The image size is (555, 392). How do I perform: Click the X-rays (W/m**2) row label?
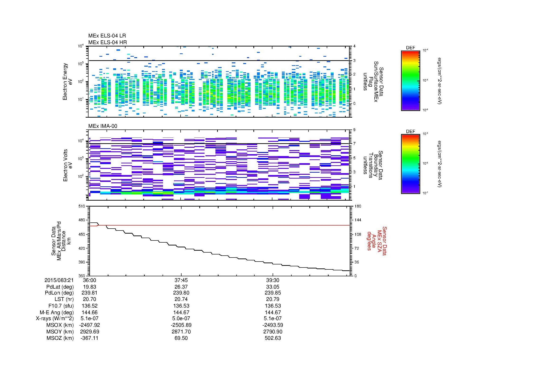click(x=55, y=318)
